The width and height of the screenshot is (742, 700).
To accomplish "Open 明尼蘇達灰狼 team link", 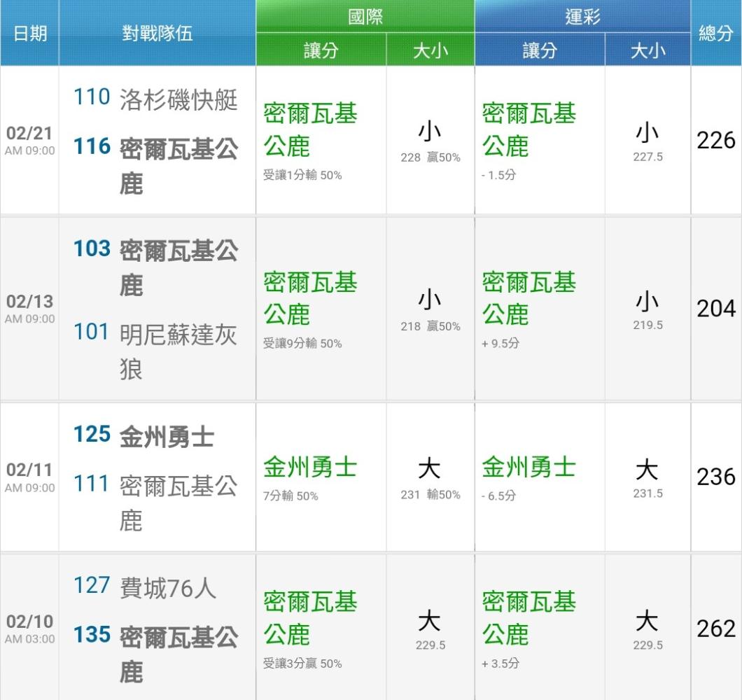I will pos(178,351).
